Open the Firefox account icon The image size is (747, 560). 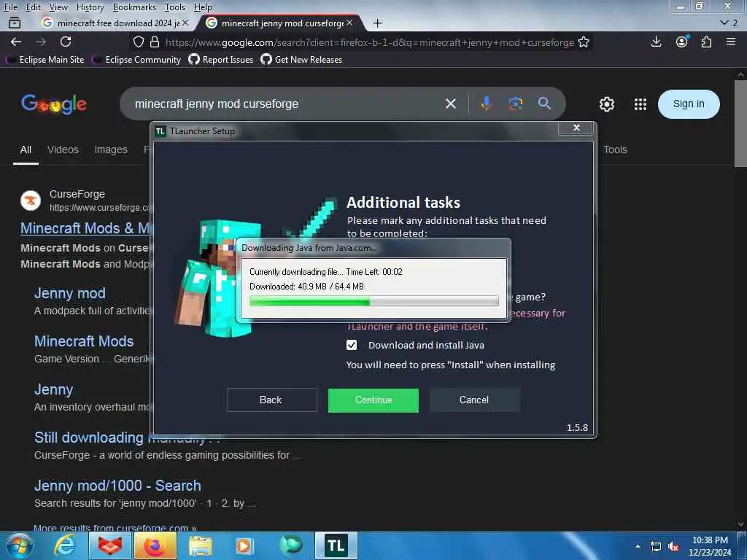pos(682,42)
